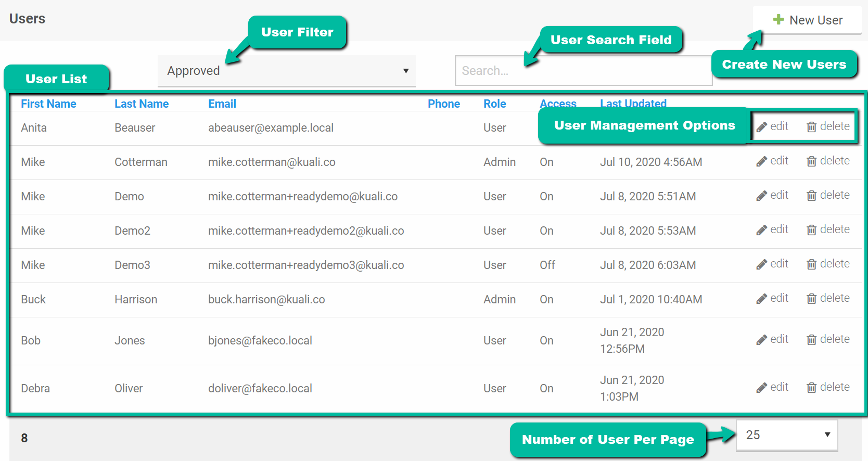Click the pencil edit icon for Anita Beauser
Viewport: 868px width, 461px height.
[x=762, y=127]
